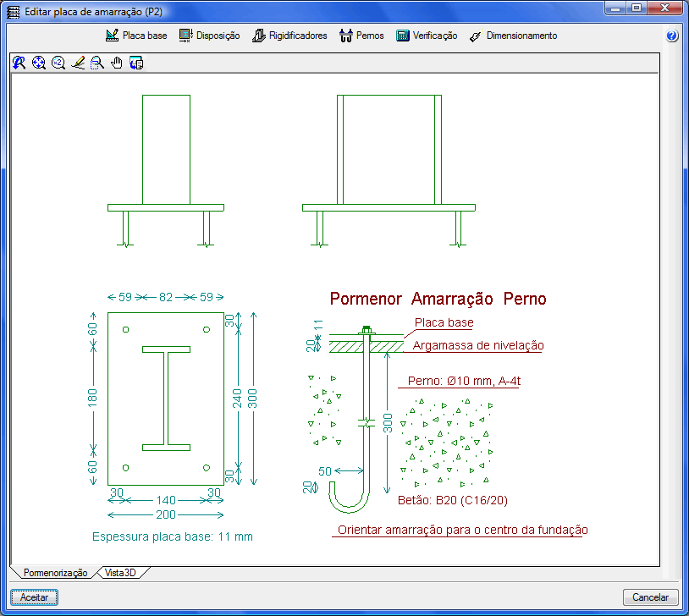Click the redraw pencil icon
The width and height of the screenshot is (689, 616).
coord(78,63)
